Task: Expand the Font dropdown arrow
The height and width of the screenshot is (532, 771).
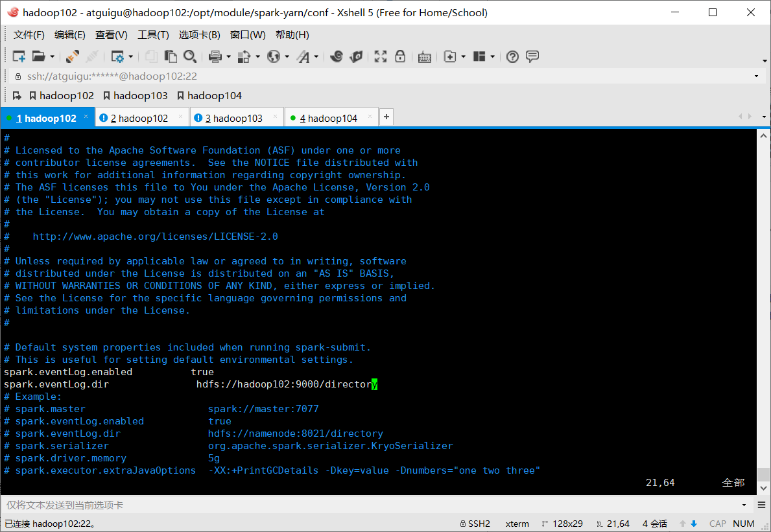Action: (x=316, y=57)
